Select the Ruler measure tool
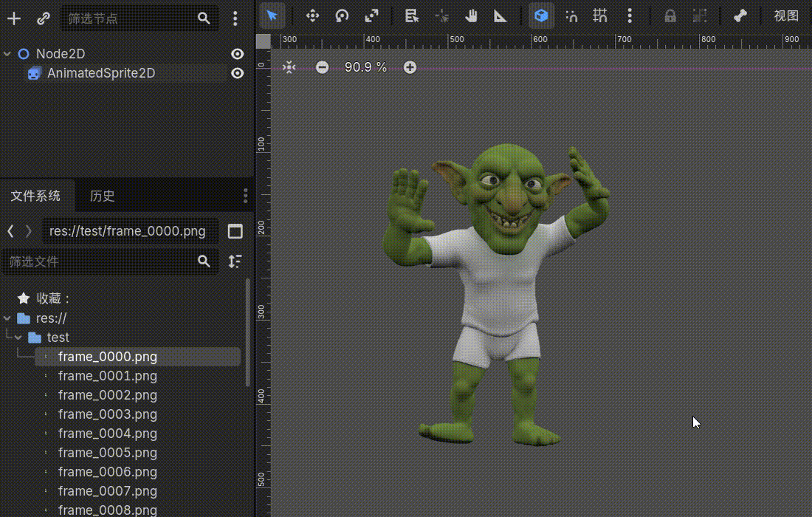 pos(500,16)
